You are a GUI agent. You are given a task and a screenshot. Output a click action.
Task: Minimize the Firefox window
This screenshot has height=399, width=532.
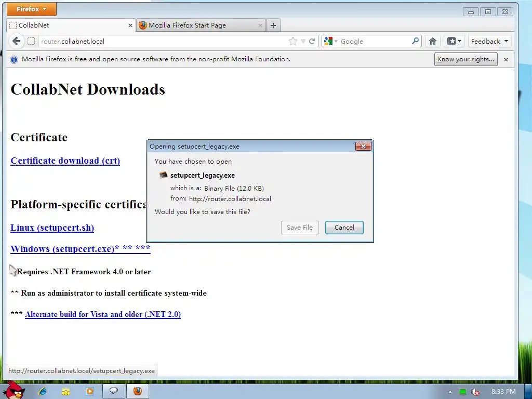point(471,12)
